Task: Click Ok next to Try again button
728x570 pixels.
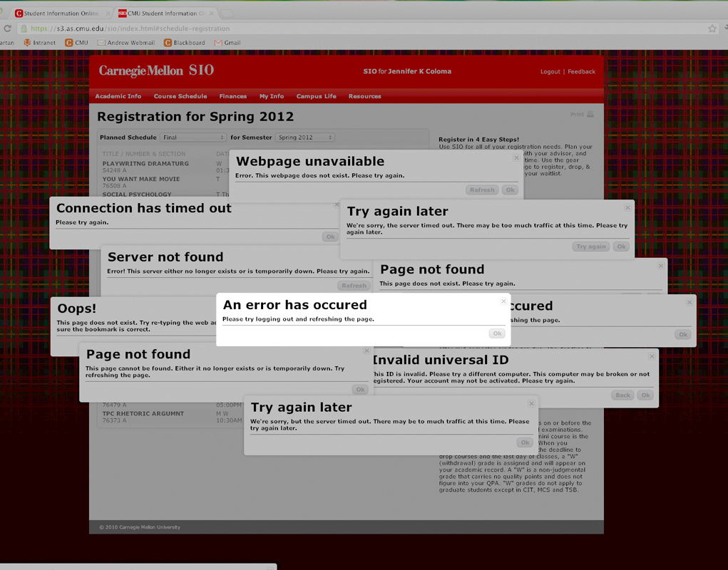Action: (621, 247)
